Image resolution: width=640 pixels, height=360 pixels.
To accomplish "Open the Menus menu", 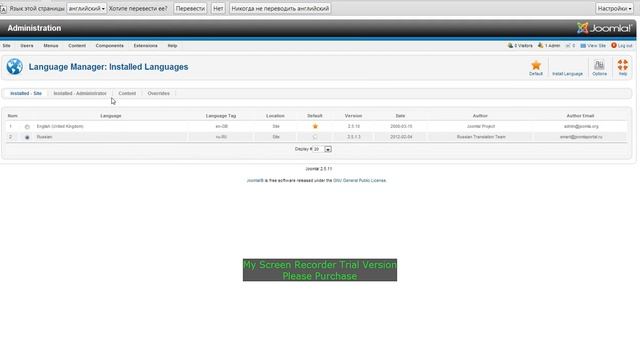I will click(51, 46).
